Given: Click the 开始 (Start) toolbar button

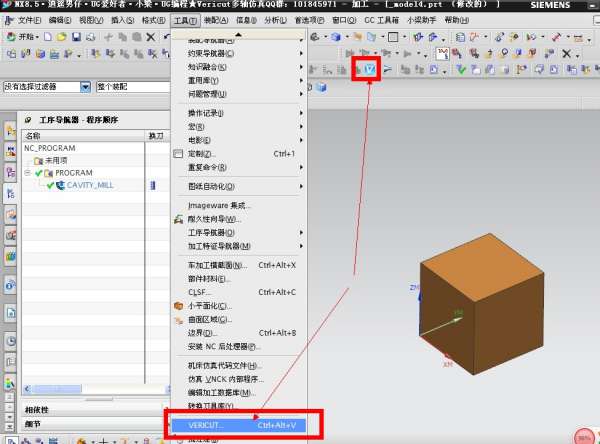Looking at the screenshot, I should pos(22,37).
